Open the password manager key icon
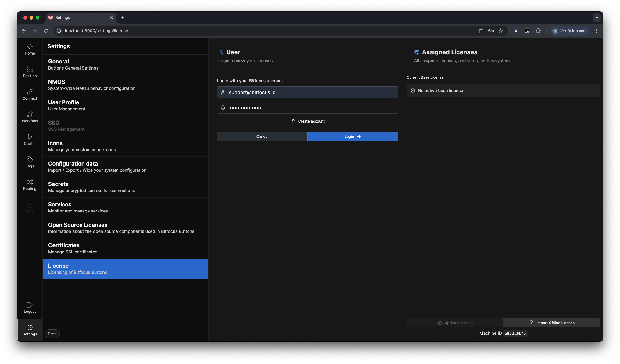Image resolution: width=620 pixels, height=364 pixels. (x=491, y=31)
